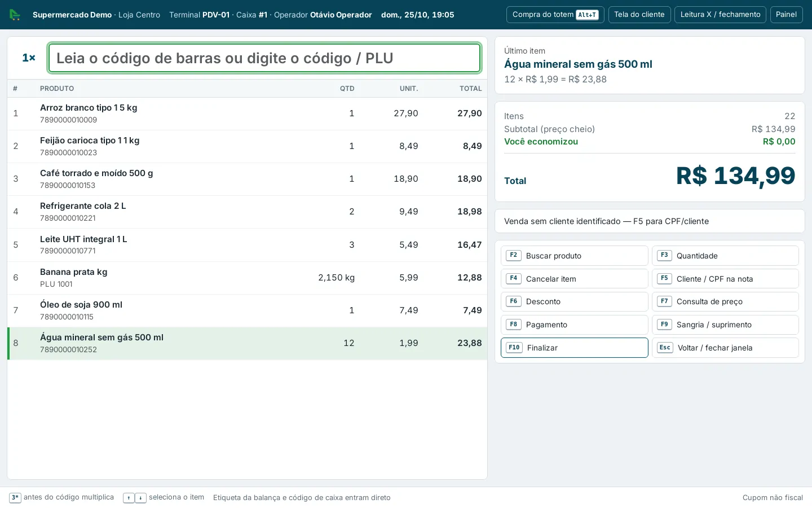Viewport: 812px width, 508px height.
Task: Click F3 Quantidade button
Action: coord(725,256)
